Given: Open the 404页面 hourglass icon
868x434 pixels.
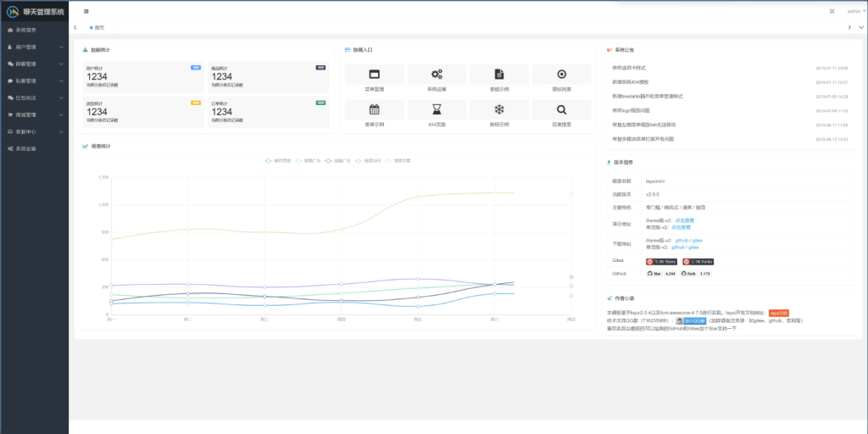Looking at the screenshot, I should tap(437, 109).
